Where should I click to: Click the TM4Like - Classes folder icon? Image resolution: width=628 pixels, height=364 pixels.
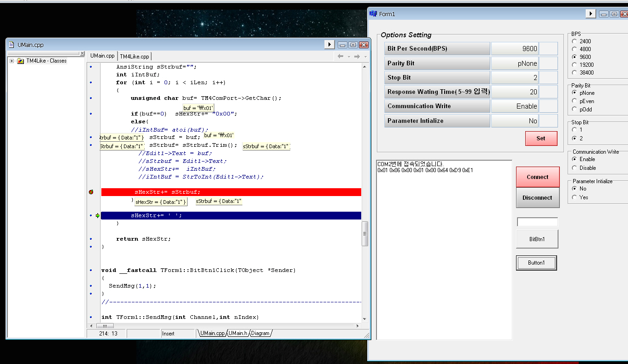[x=20, y=61]
